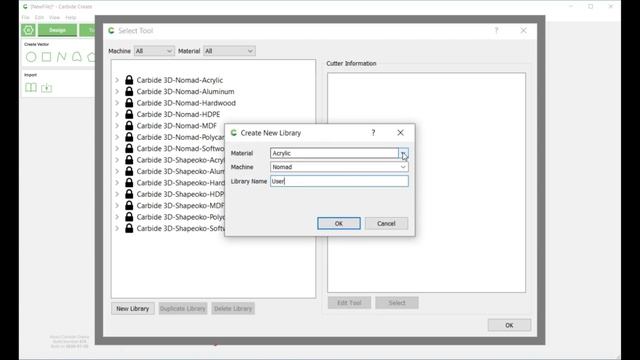The width and height of the screenshot is (640, 360).
Task: Select the curve shape vector tool
Action: coord(77,57)
